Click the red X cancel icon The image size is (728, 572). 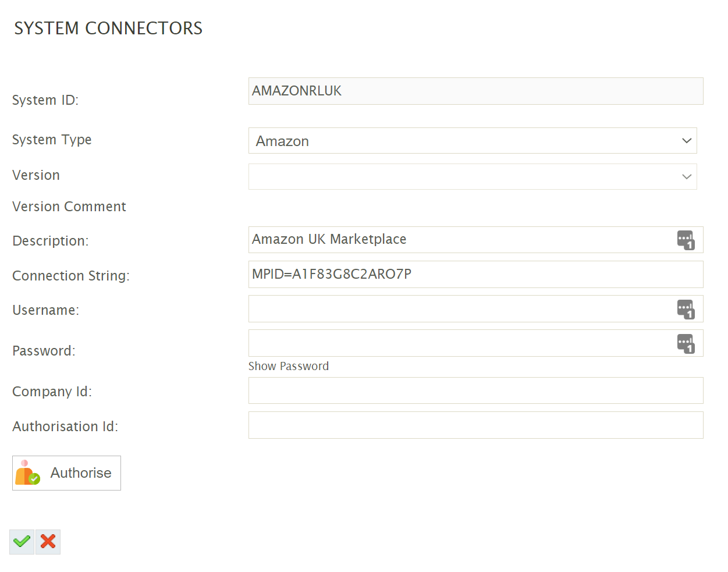[48, 542]
